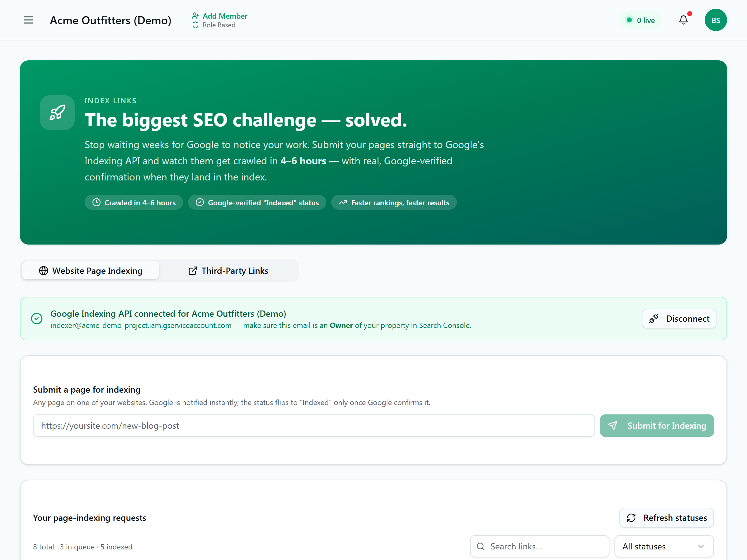The image size is (747, 560).
Task: Click the paper plane icon on Submit button
Action: tap(613, 426)
